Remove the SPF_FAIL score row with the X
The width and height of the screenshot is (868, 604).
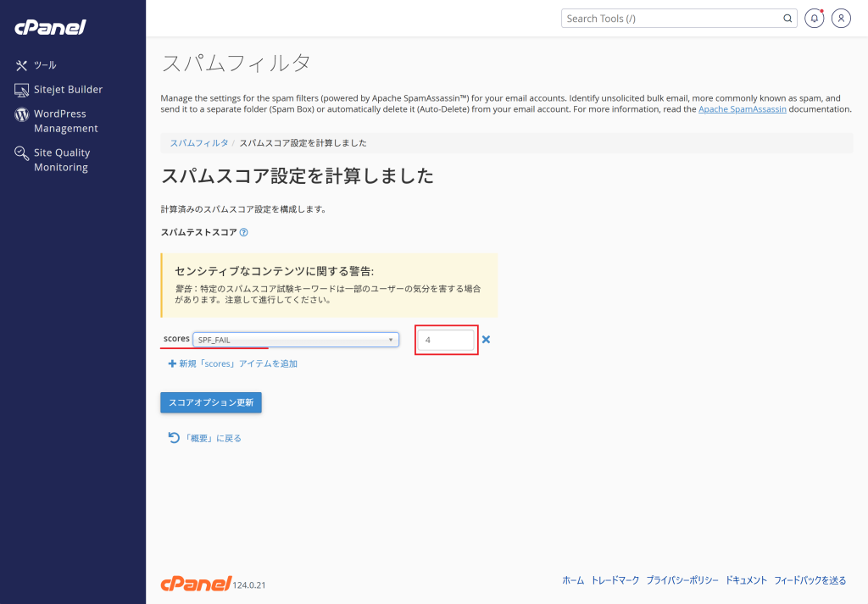coord(487,339)
